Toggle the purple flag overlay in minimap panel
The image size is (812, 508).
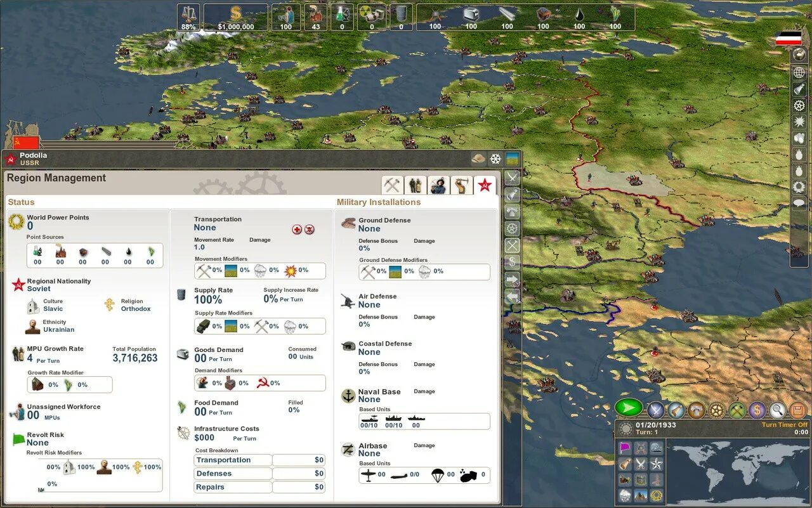coord(624,447)
